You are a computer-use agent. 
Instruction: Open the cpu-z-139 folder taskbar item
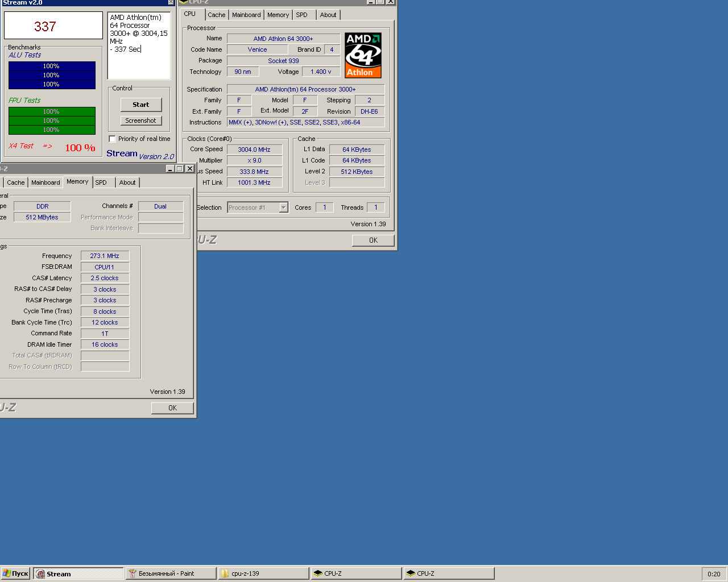coord(264,574)
